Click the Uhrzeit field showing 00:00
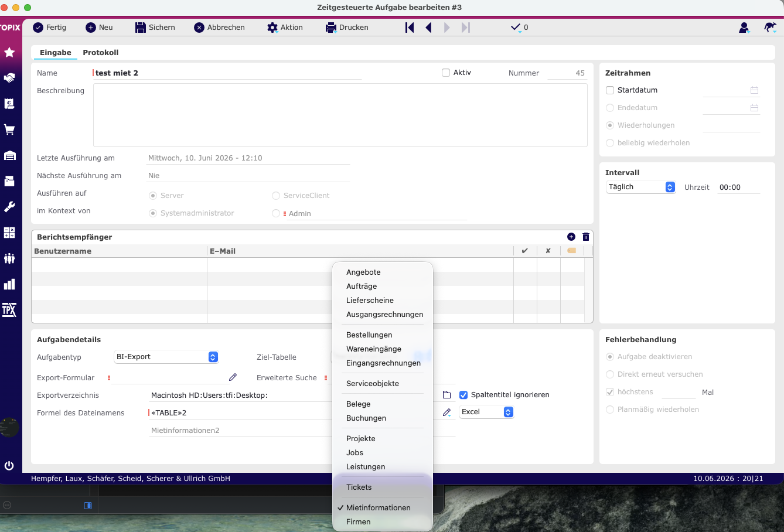The image size is (784, 532). [738, 187]
